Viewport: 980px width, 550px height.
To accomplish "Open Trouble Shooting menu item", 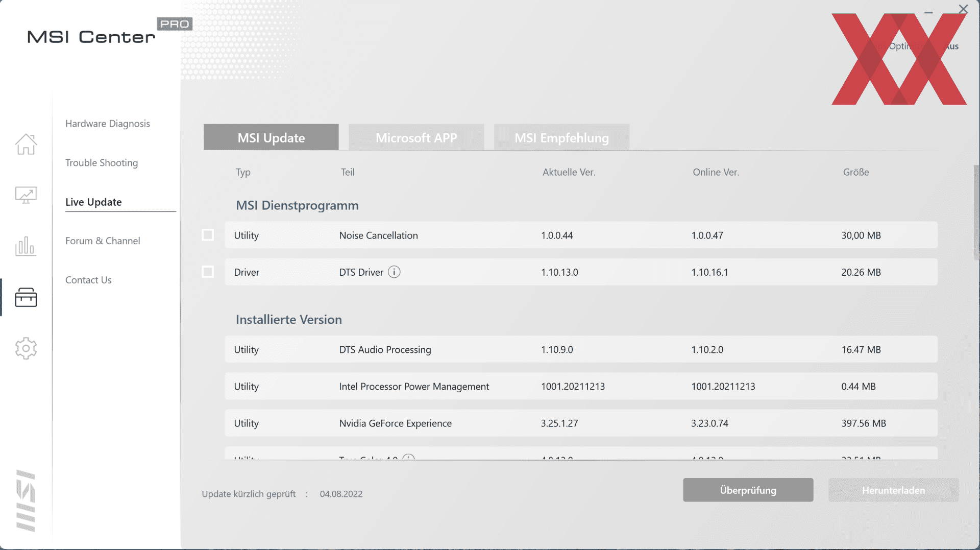I will (102, 163).
